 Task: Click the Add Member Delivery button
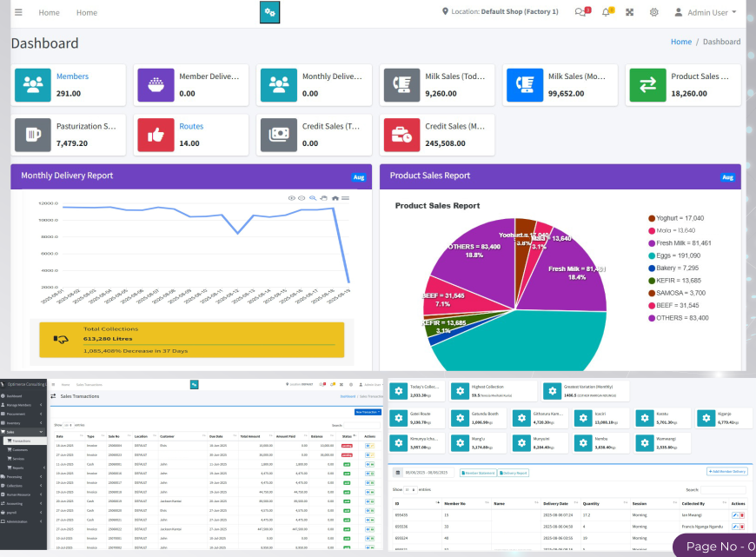(x=728, y=469)
